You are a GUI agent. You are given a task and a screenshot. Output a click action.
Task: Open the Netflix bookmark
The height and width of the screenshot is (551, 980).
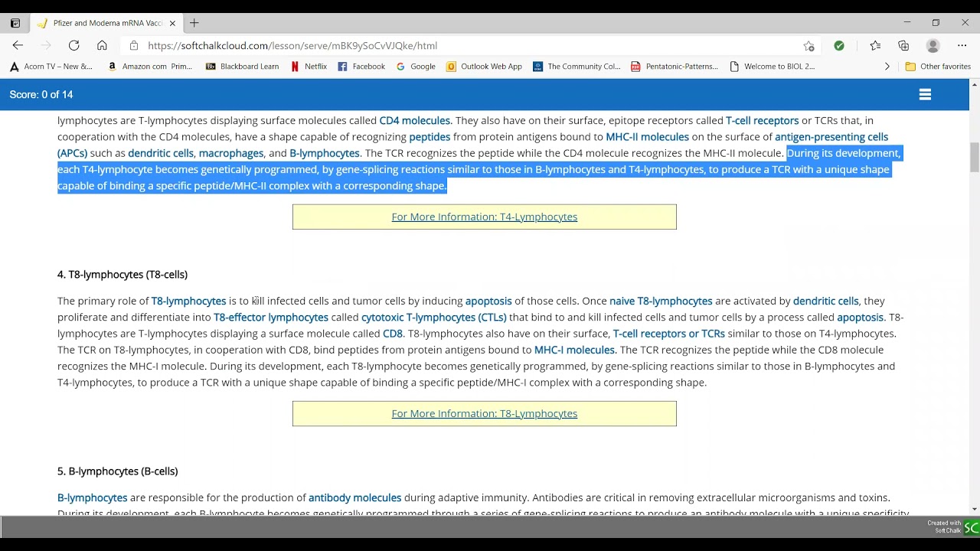[x=309, y=67]
